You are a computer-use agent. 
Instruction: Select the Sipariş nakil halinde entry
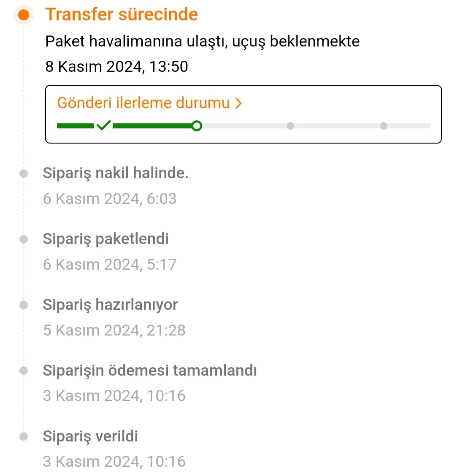(116, 173)
